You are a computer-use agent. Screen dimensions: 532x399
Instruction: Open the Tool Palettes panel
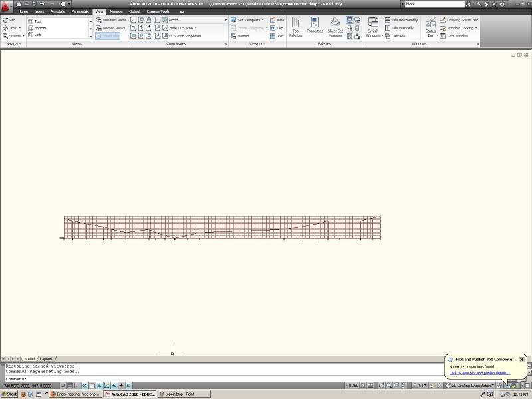click(295, 27)
